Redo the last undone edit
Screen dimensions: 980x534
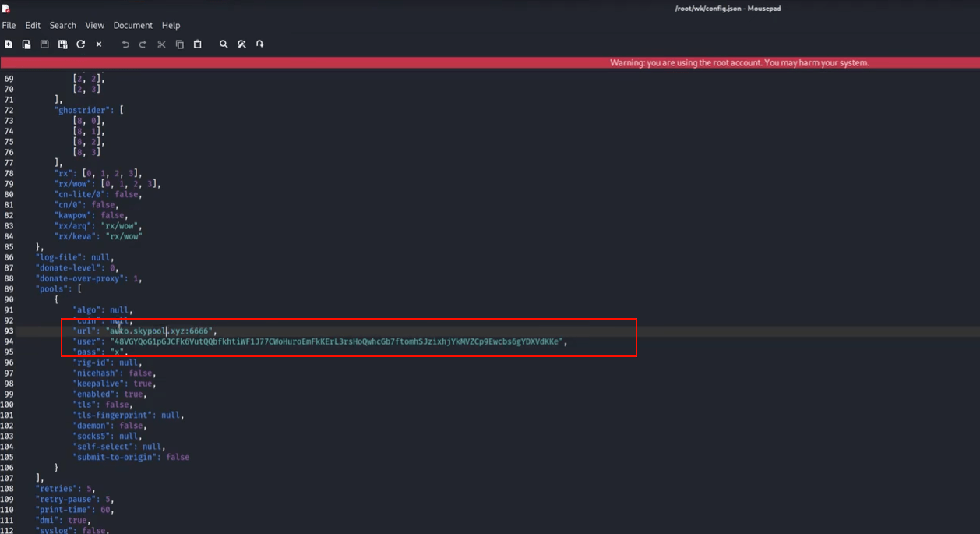click(143, 44)
